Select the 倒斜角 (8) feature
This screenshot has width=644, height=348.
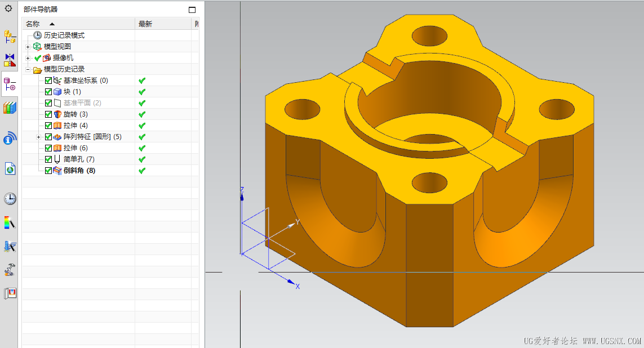pyautogui.click(x=79, y=171)
